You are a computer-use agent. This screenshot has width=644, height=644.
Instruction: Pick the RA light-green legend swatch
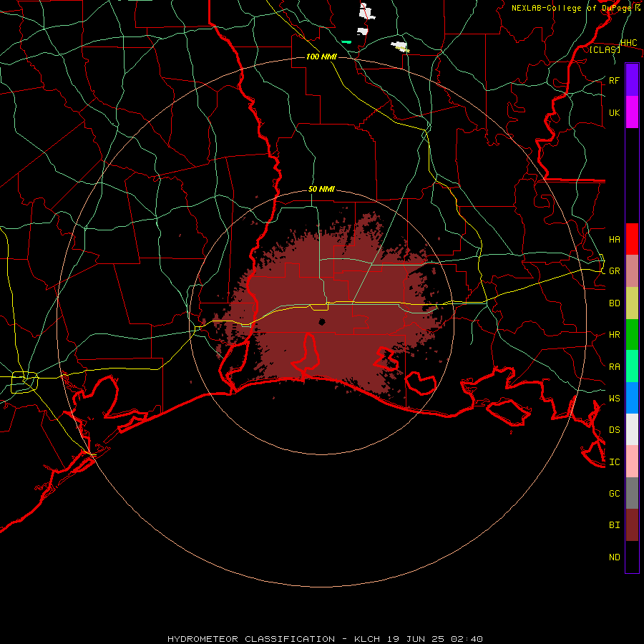pos(632,366)
